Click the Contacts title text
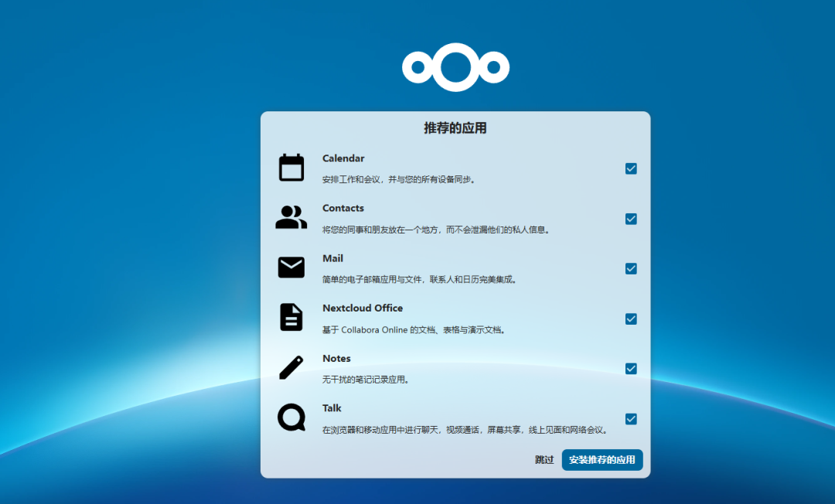 tap(343, 208)
